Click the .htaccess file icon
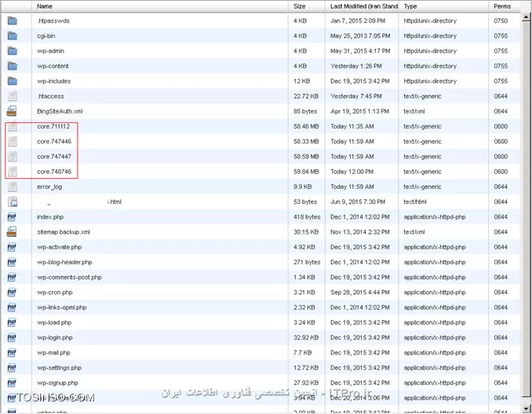The height and width of the screenshot is (414, 532). pyautogui.click(x=13, y=96)
